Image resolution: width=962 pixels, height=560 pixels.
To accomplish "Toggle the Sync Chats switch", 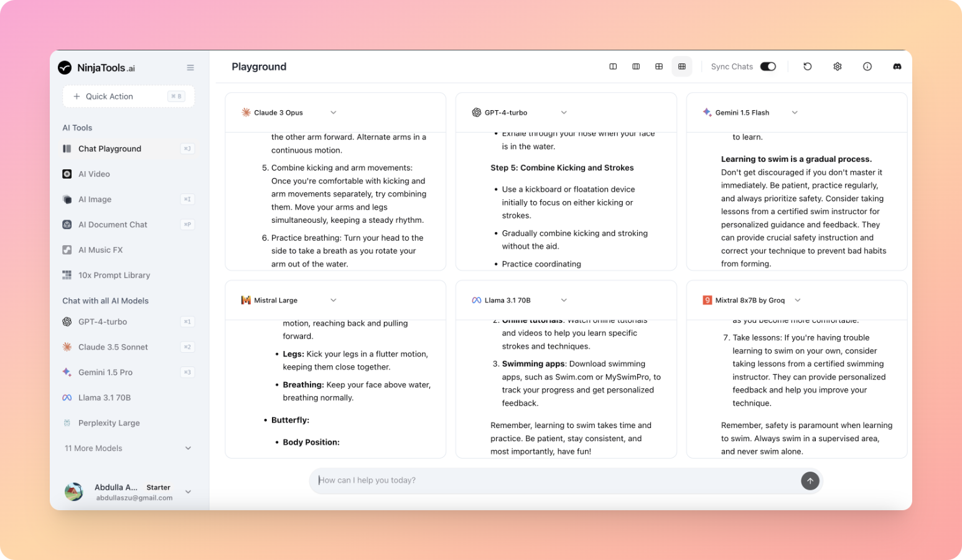I will tap(768, 67).
